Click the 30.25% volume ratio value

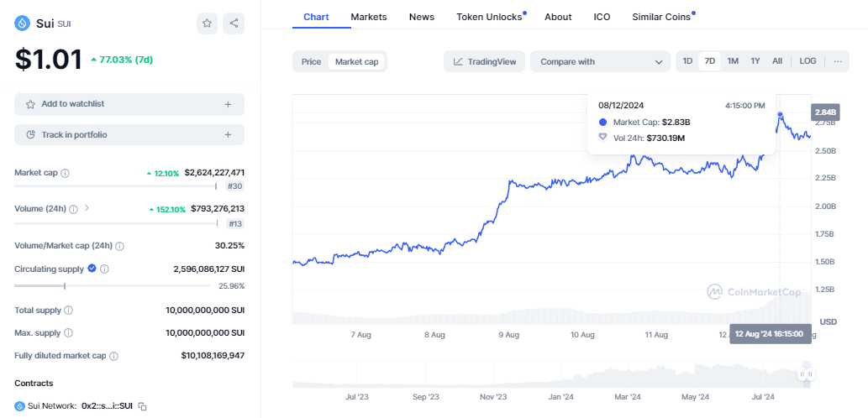point(229,245)
